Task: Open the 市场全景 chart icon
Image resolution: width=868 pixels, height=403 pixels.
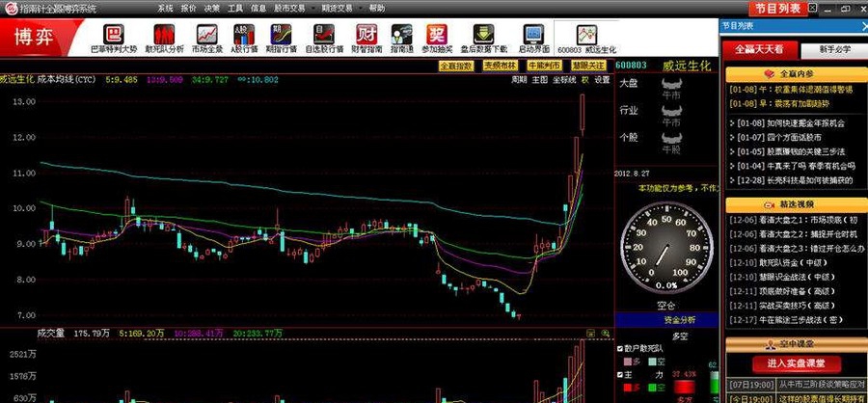Action: (207, 35)
